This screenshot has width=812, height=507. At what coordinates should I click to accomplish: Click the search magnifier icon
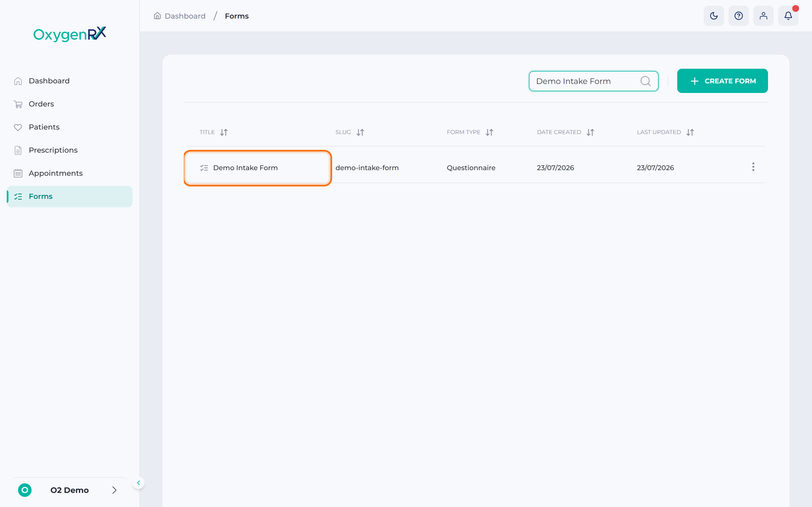tap(645, 81)
